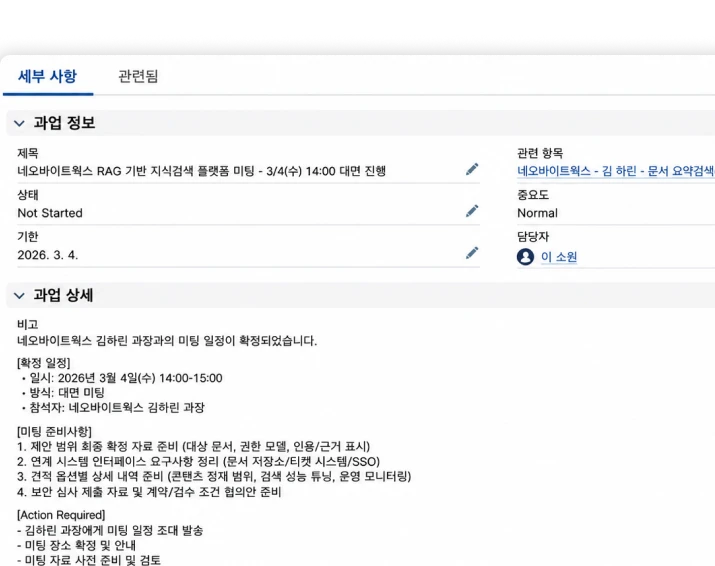Select item 3. 견적 옵션별 상세 내역
The image size is (715, 566).
[x=214, y=477]
